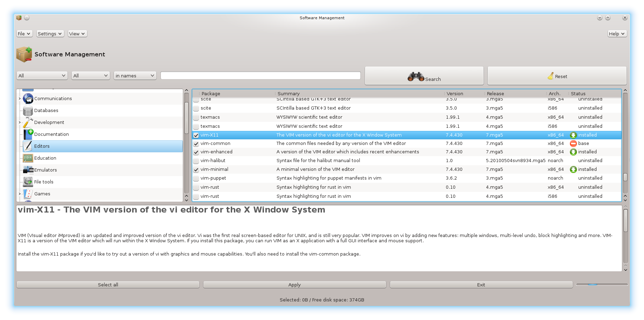Click the Apply button
This screenshot has height=320, width=644.
click(x=295, y=285)
